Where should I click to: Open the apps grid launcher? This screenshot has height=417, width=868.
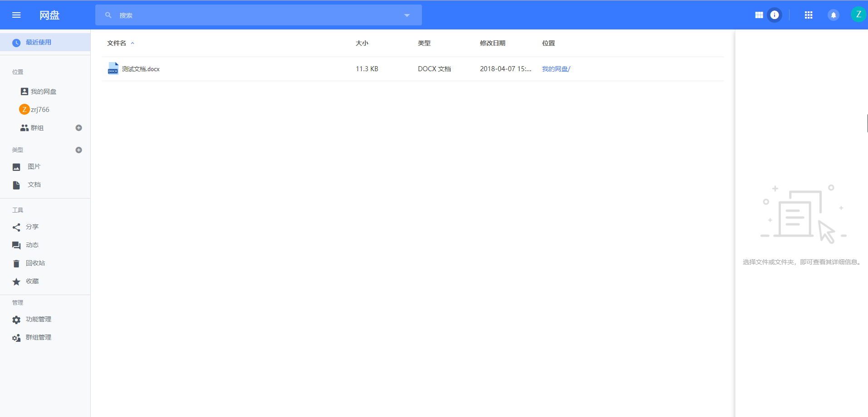point(808,15)
